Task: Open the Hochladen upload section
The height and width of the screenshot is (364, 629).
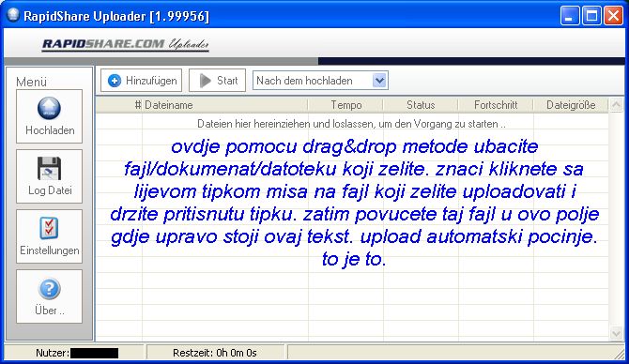Action: [x=49, y=116]
